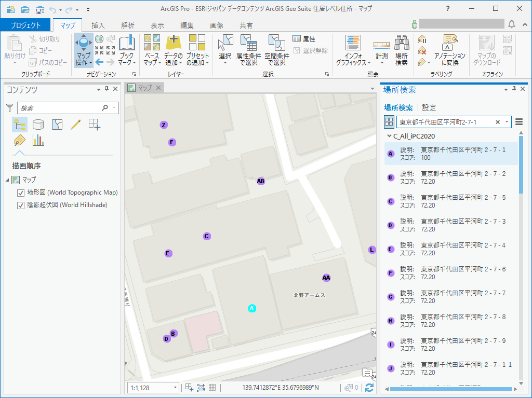Select list by drawing order icon
This screenshot has width=532, height=398.
(20, 124)
